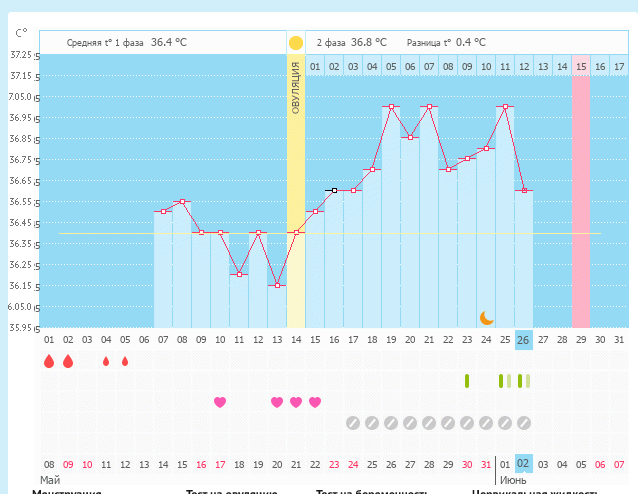
Task: Click the pink heart on day 10
Action: 220,402
